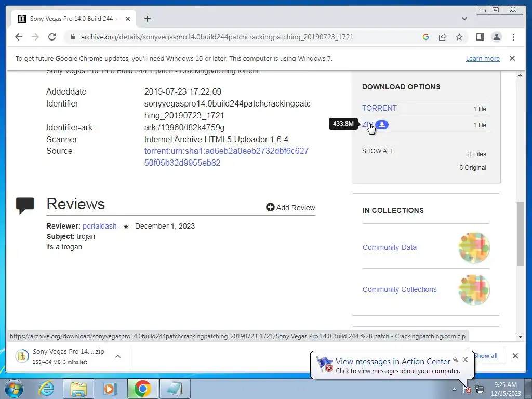Viewport: 532px width, 399px height.
Task: Click the Community Collections thumbnail image
Action: [474, 290]
